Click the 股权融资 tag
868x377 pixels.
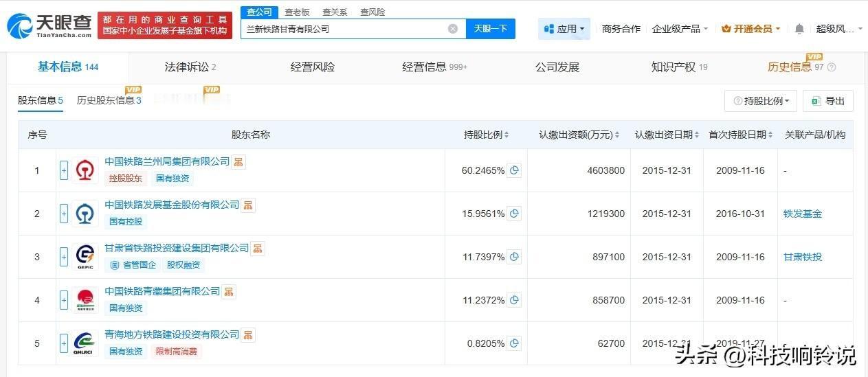click(183, 265)
